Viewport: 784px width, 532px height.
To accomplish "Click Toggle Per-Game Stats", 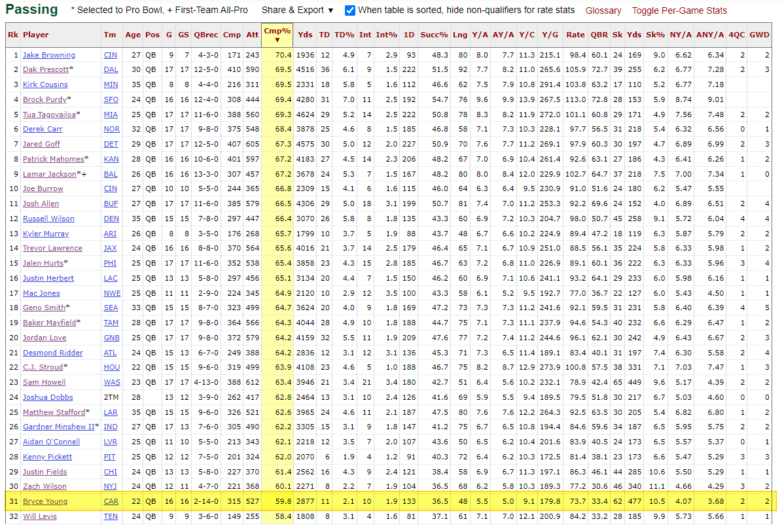I will click(679, 10).
